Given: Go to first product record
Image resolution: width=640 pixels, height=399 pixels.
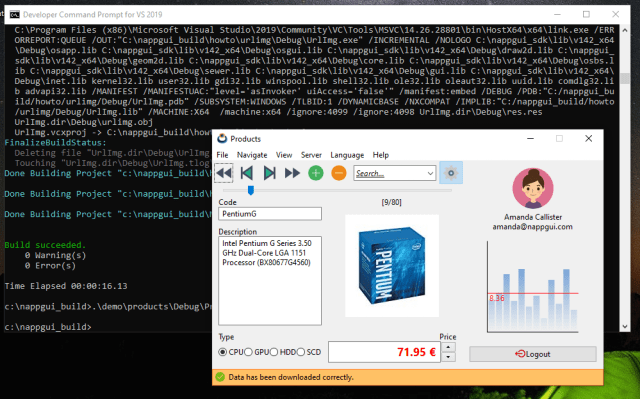Looking at the screenshot, I should 224,173.
